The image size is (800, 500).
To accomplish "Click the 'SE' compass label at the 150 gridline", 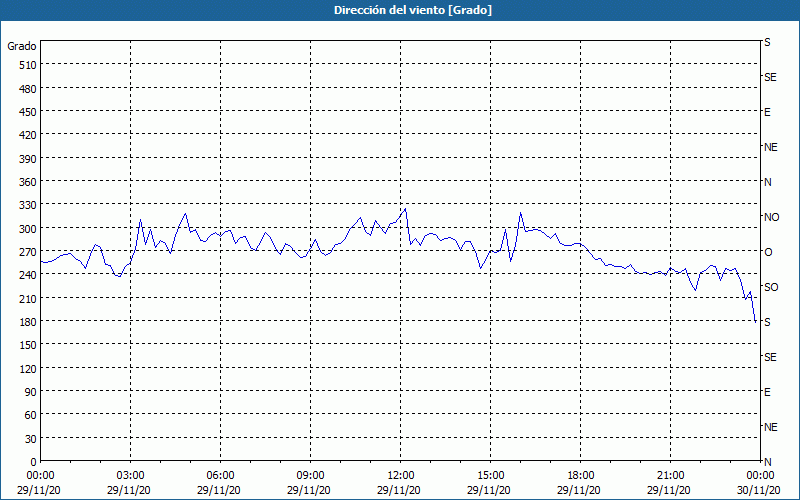I will [x=770, y=357].
